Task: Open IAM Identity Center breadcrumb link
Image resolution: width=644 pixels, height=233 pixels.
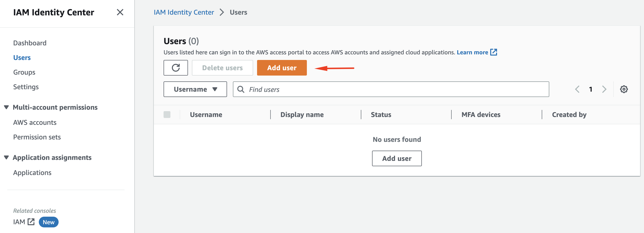Action: [x=184, y=12]
